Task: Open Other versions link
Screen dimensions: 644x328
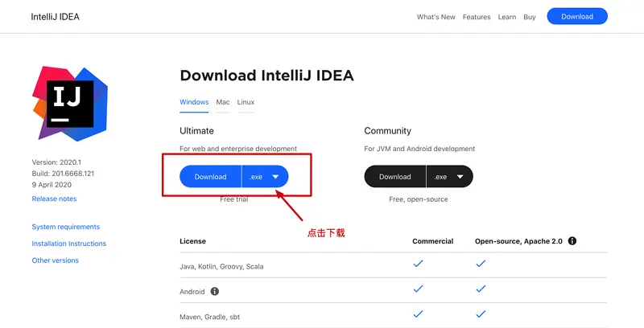Action: 55,260
